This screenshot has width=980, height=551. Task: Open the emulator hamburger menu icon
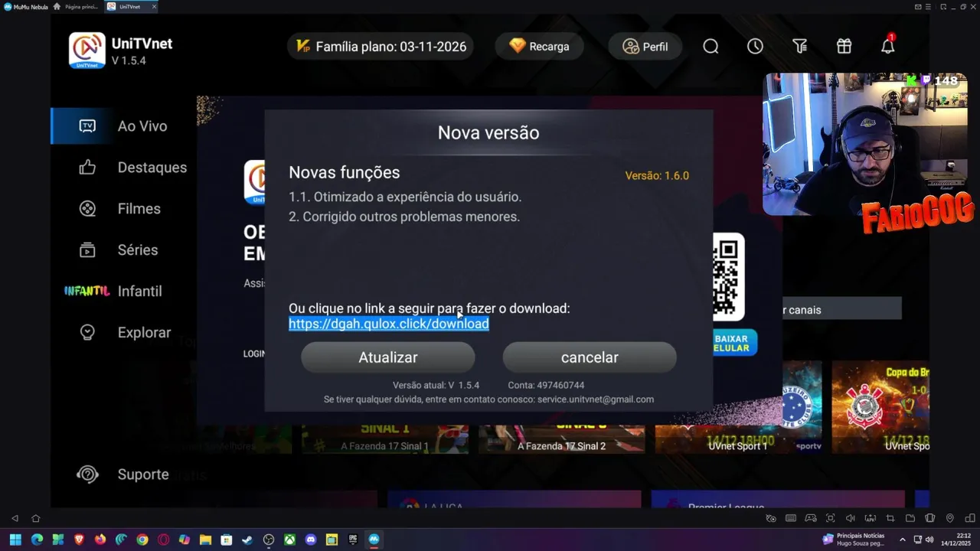[x=929, y=7]
